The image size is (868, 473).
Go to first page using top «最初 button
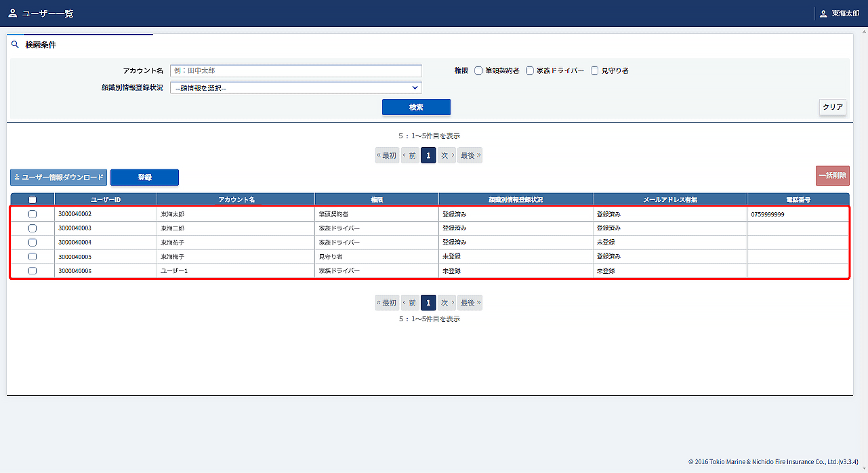coord(387,156)
